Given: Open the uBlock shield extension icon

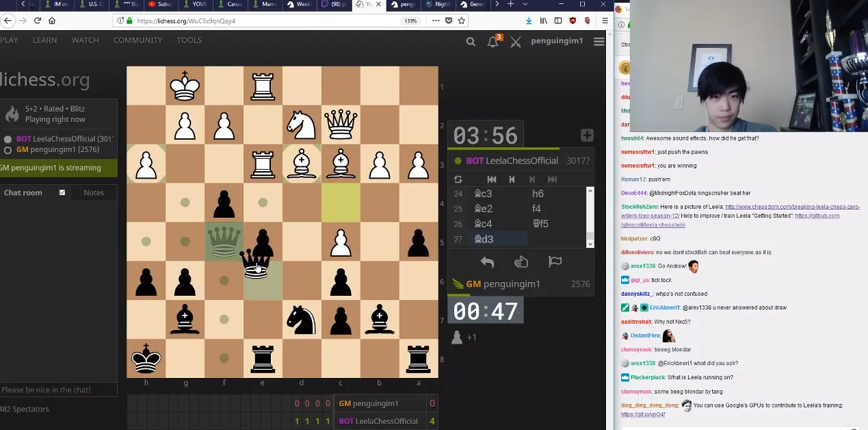Looking at the screenshot, I should 573,21.
